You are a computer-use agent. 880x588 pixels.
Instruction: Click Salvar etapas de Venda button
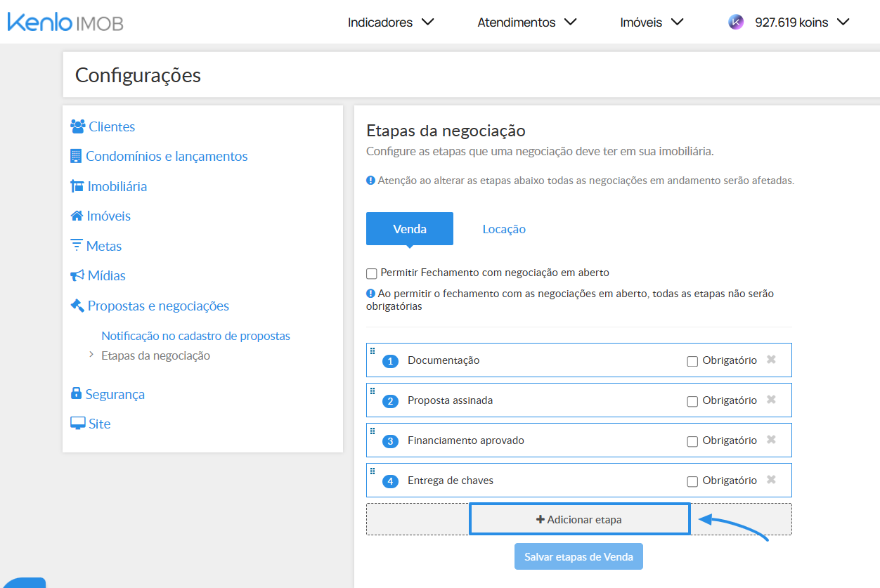tap(578, 556)
